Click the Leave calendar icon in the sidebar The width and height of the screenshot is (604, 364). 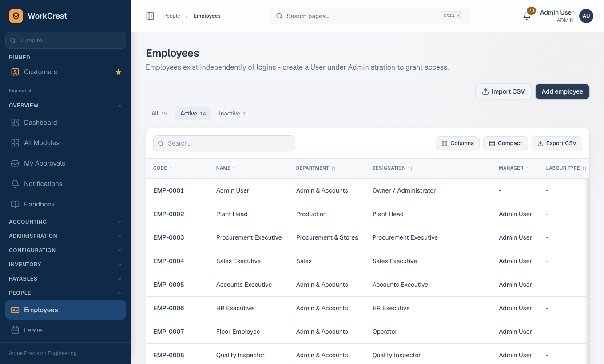tap(15, 330)
